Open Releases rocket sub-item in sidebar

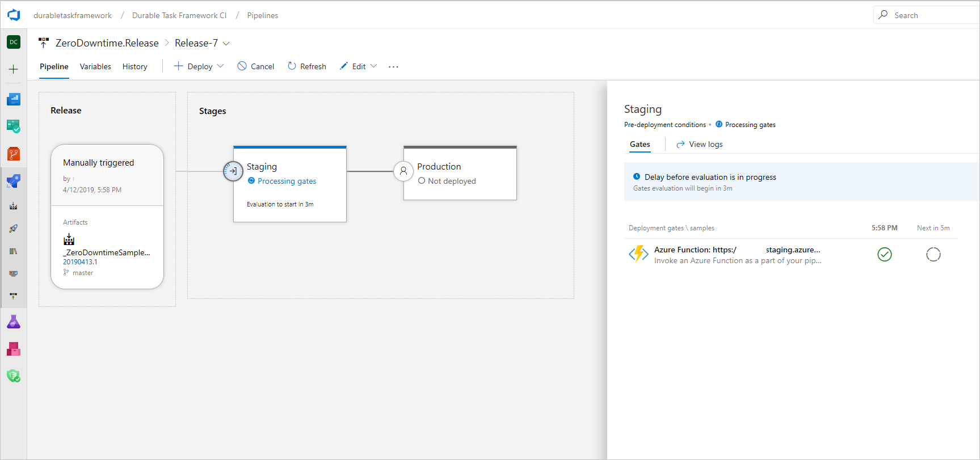click(14, 229)
